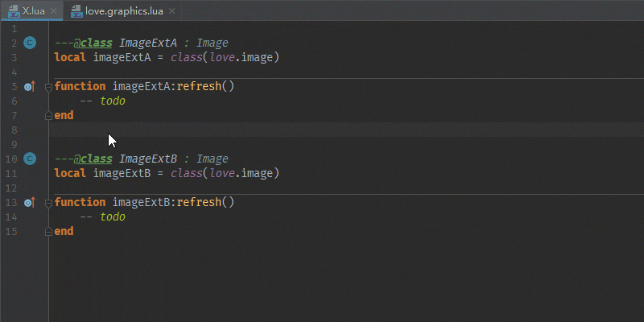Click the imageExtB variable on line 11
Screen dimensions: 644x322
pos(122,173)
